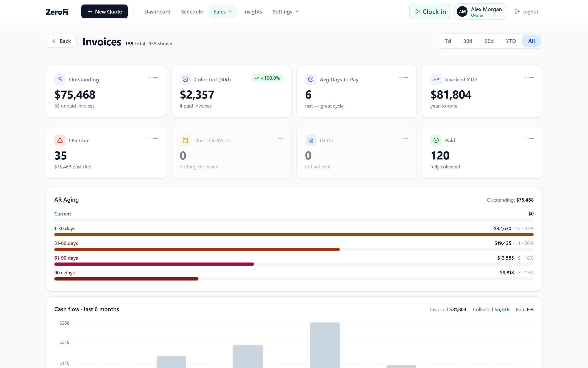Click the Paid check circle icon
Image resolution: width=588 pixels, height=368 pixels.
[x=436, y=140]
